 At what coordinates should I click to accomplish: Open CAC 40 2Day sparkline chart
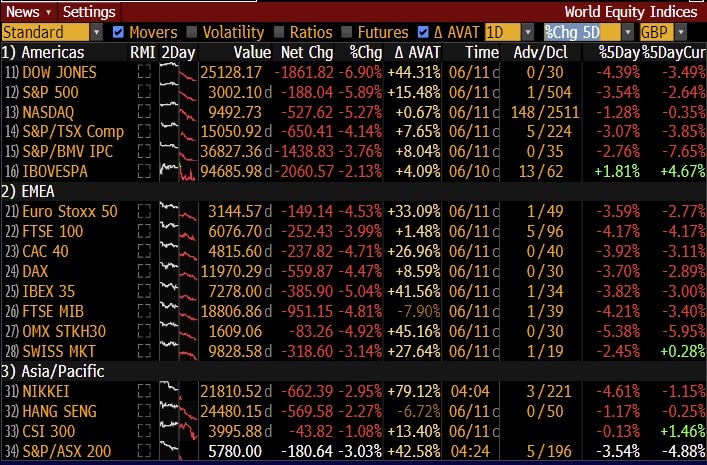(x=179, y=251)
